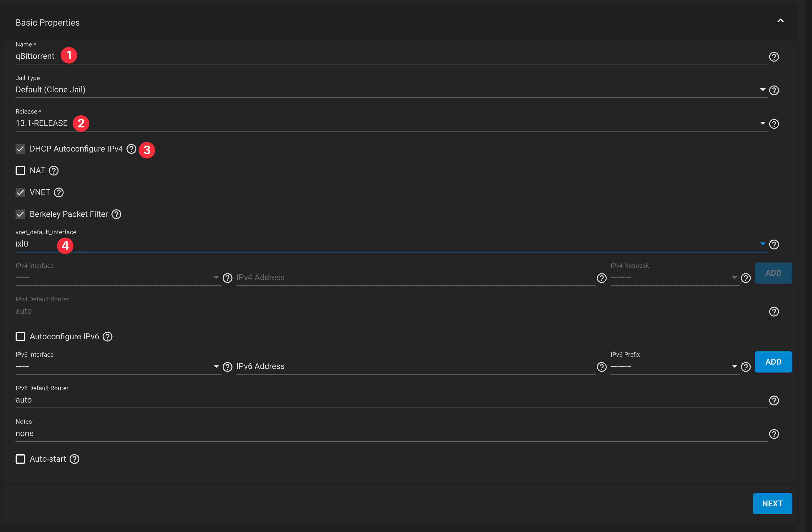Focus the IPv6 Address field

pos(416,366)
